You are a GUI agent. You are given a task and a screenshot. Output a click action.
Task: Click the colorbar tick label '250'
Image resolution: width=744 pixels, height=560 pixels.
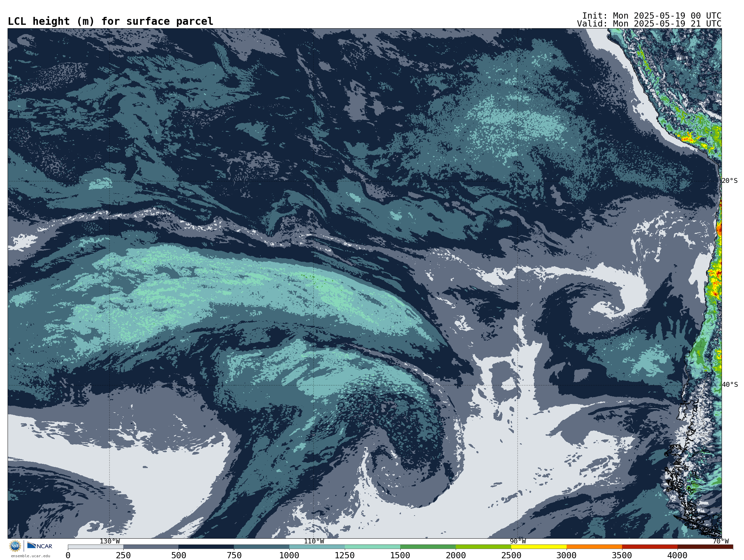coord(123,556)
